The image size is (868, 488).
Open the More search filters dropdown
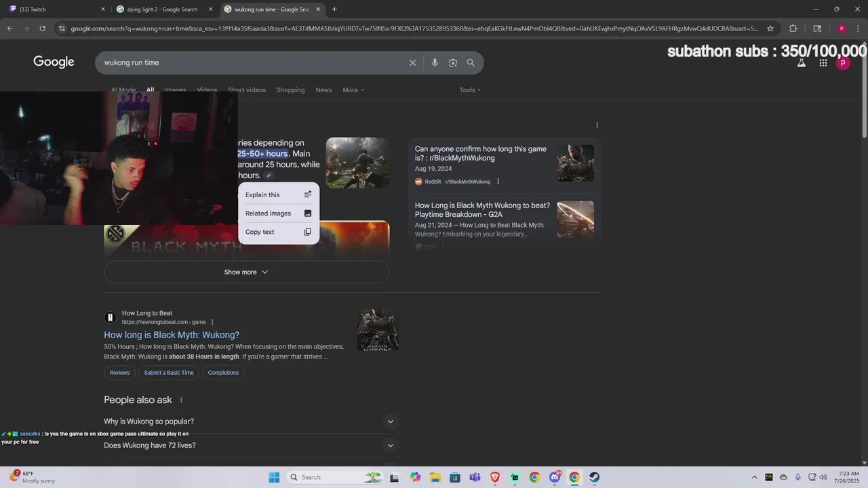(353, 90)
